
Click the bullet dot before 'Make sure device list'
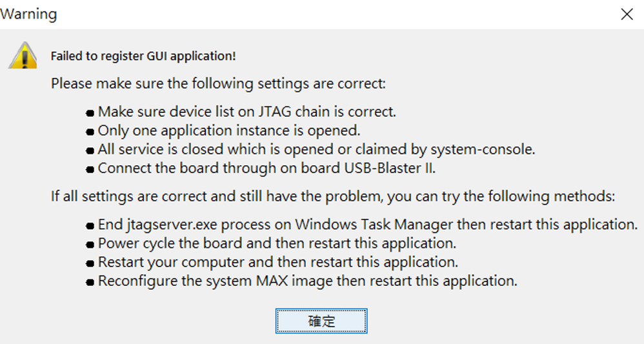coord(91,113)
